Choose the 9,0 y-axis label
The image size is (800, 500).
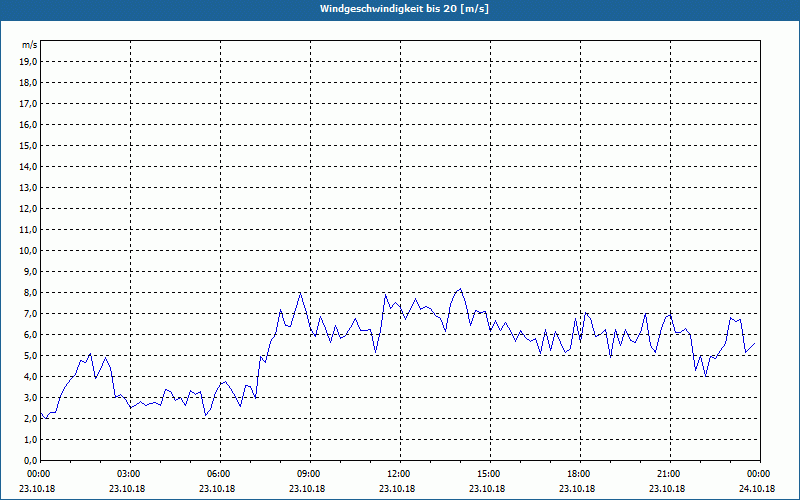tap(30, 271)
